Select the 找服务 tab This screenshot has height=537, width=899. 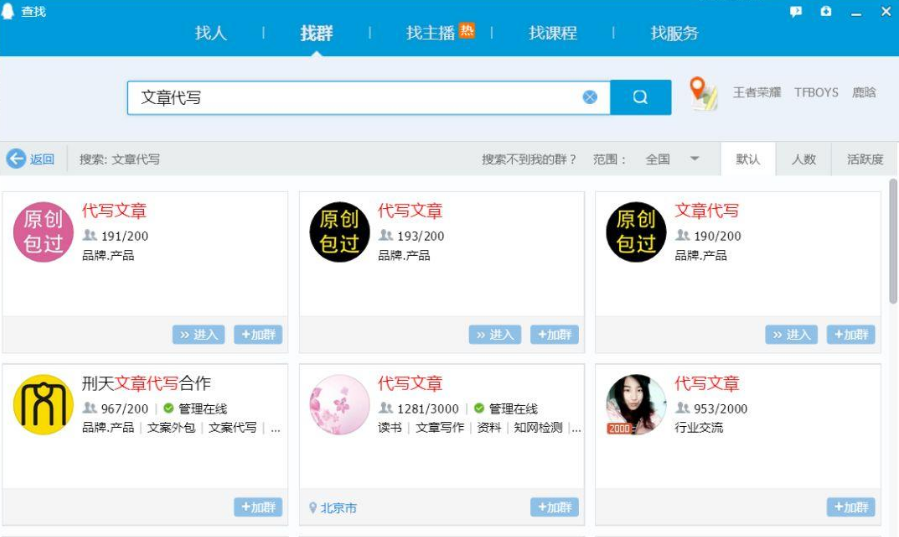(x=674, y=33)
